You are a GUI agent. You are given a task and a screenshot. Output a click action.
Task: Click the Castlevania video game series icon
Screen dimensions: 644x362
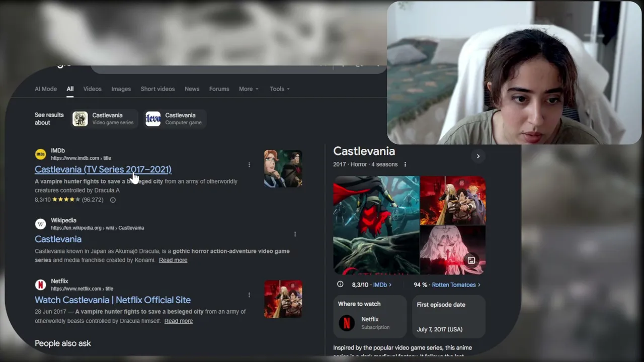(80, 119)
